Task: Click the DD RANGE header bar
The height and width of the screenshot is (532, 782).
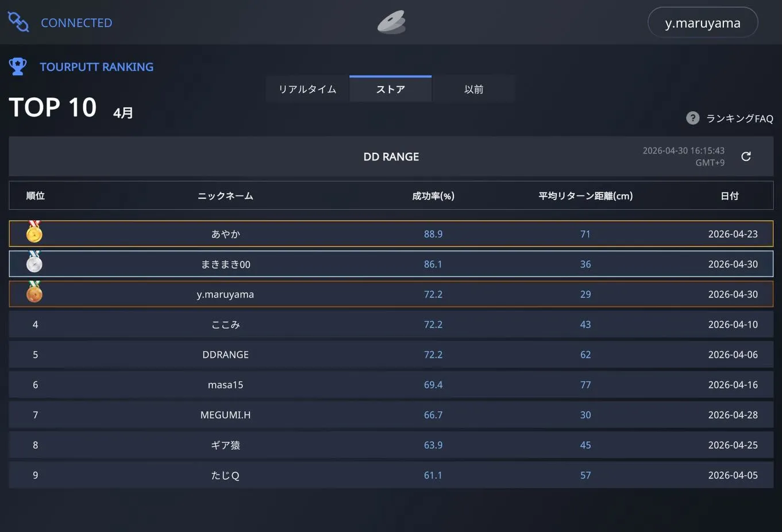Action: coord(391,156)
